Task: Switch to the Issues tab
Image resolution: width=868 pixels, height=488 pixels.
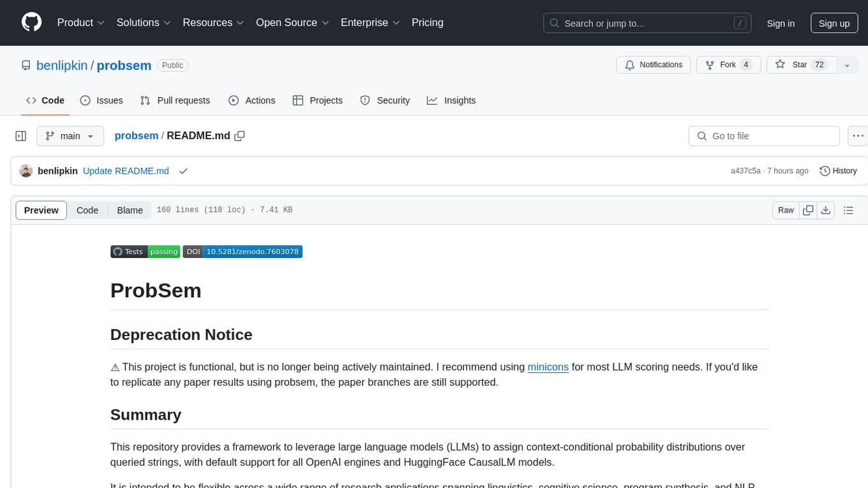Action: 101,100
